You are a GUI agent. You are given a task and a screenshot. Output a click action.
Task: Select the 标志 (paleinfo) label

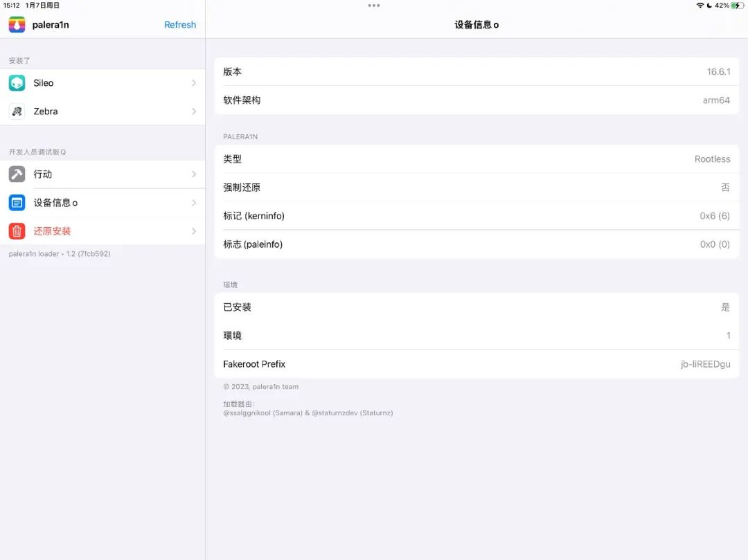pos(253,244)
